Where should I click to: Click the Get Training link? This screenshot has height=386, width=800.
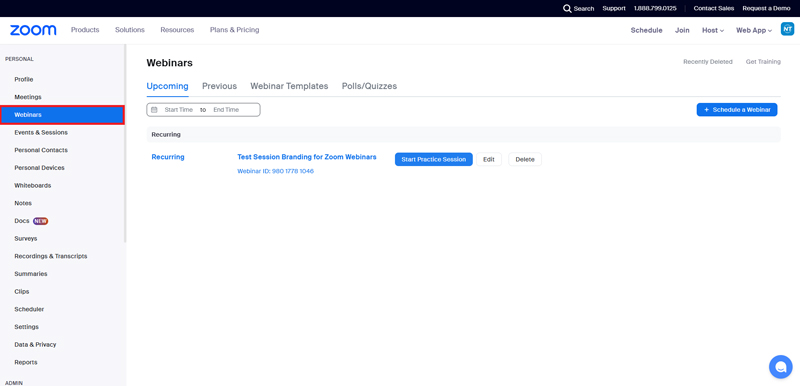tap(763, 62)
